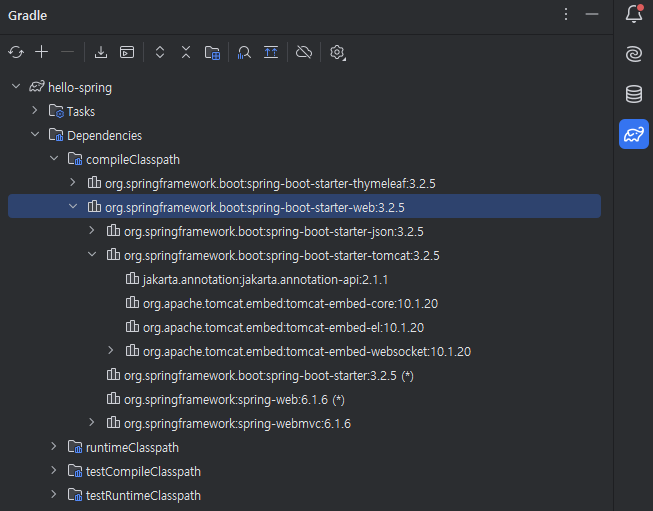The height and width of the screenshot is (511, 653).
Task: Execute Gradle task icon
Action: [x=127, y=52]
